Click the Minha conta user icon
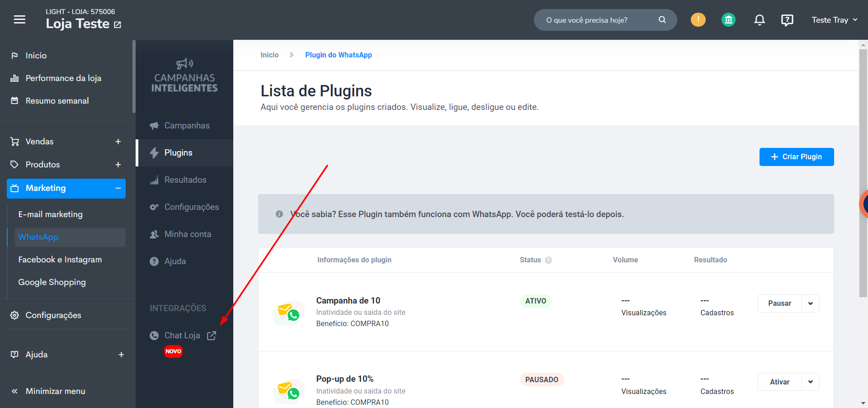Viewport: 868px width, 408px height. coord(154,234)
